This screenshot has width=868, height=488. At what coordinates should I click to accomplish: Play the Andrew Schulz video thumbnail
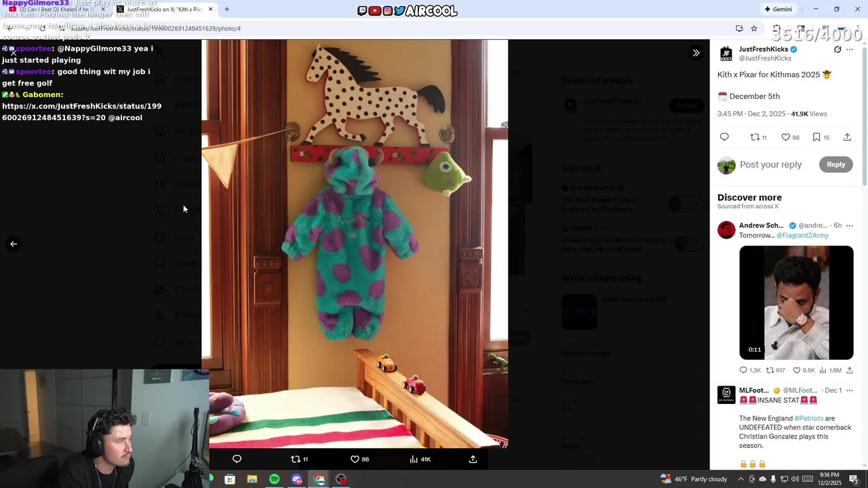pyautogui.click(x=796, y=302)
